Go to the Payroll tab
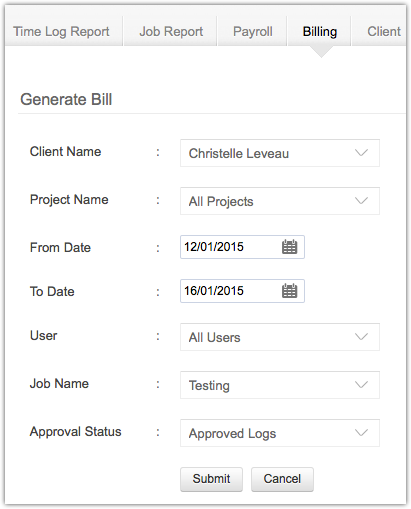Screen dimensions: 411x509 252,31
